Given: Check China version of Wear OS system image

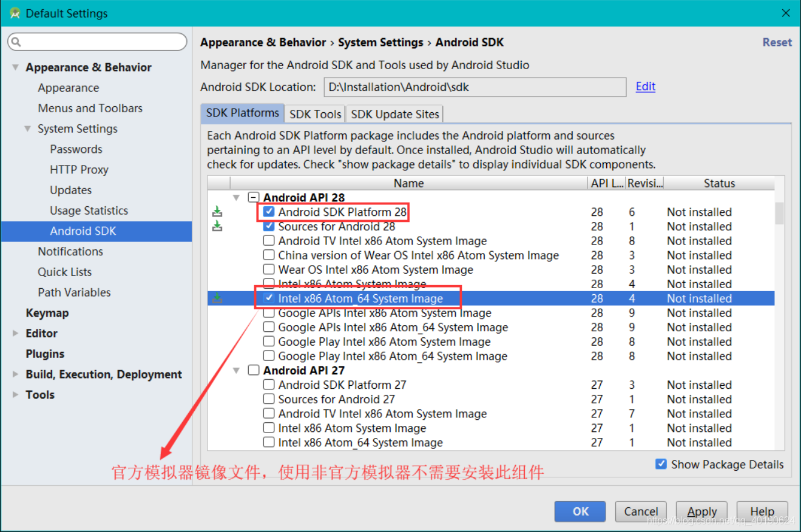Looking at the screenshot, I should coord(269,255).
